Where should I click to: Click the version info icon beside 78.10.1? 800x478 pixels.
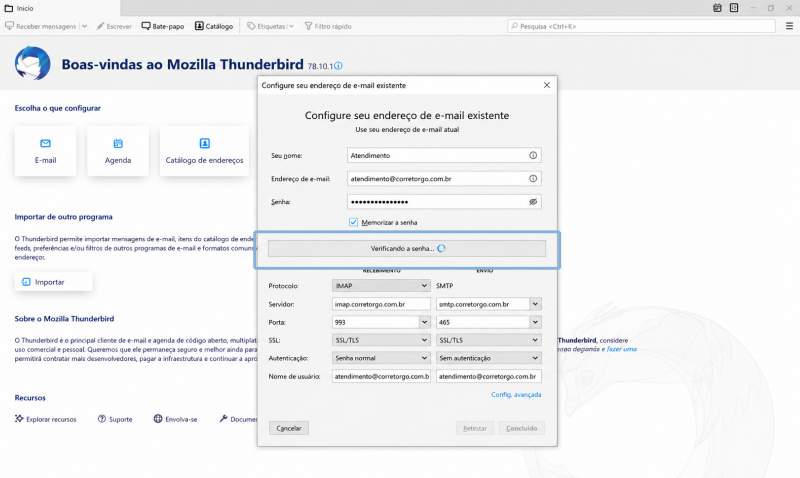click(338, 66)
